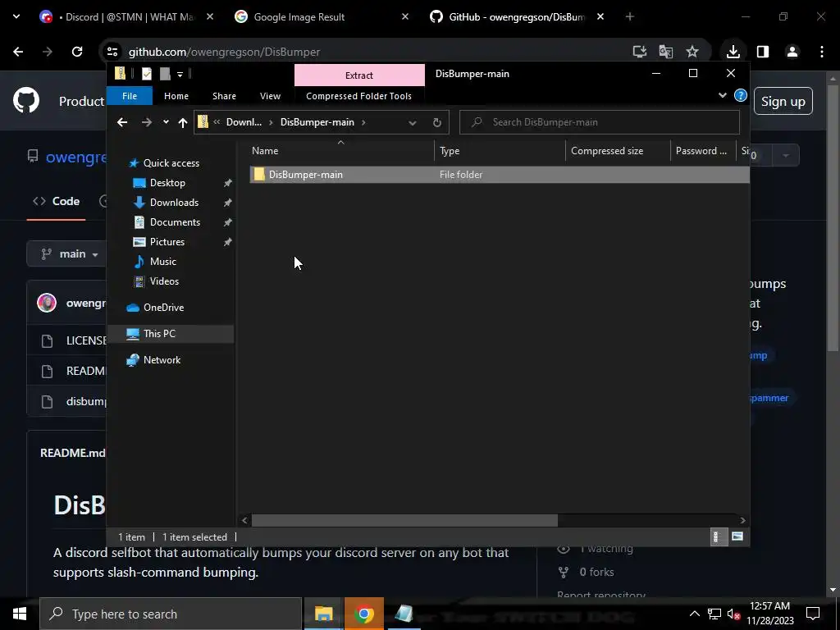Open address bar history dropdown

pyautogui.click(x=413, y=123)
